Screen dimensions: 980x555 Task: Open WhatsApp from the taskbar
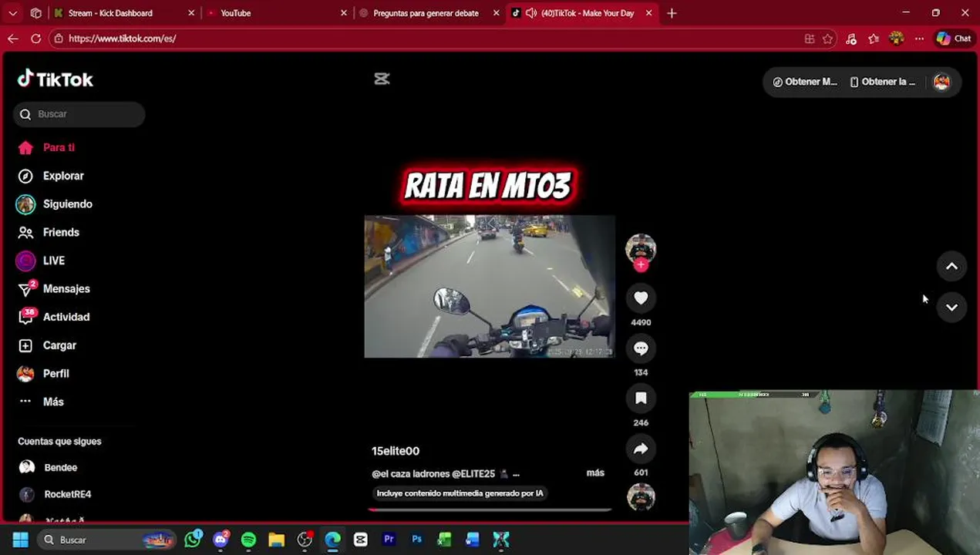coord(193,540)
